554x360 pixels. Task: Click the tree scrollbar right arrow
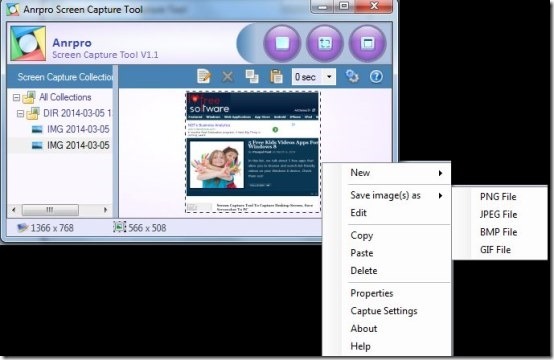(105, 210)
